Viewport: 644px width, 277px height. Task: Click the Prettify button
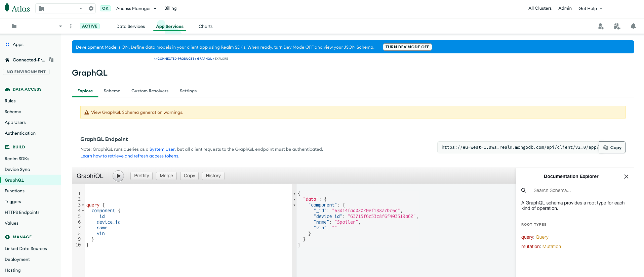pyautogui.click(x=141, y=176)
